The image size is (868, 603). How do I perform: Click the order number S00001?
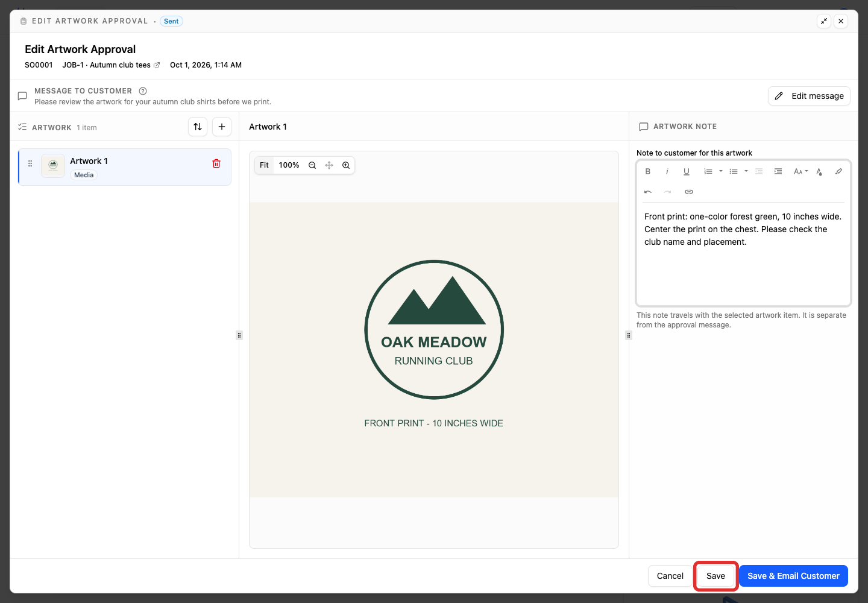(x=39, y=65)
